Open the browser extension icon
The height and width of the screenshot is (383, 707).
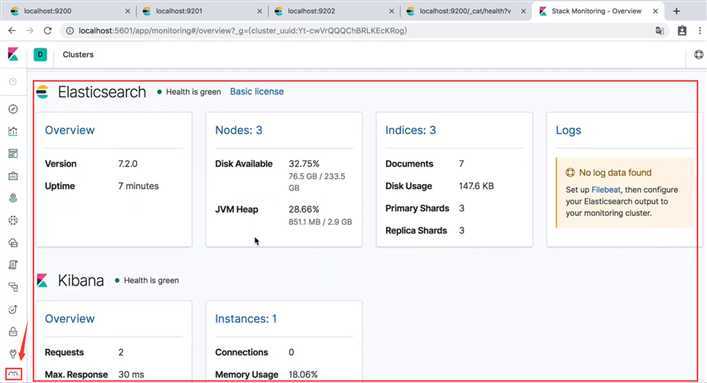coord(682,31)
